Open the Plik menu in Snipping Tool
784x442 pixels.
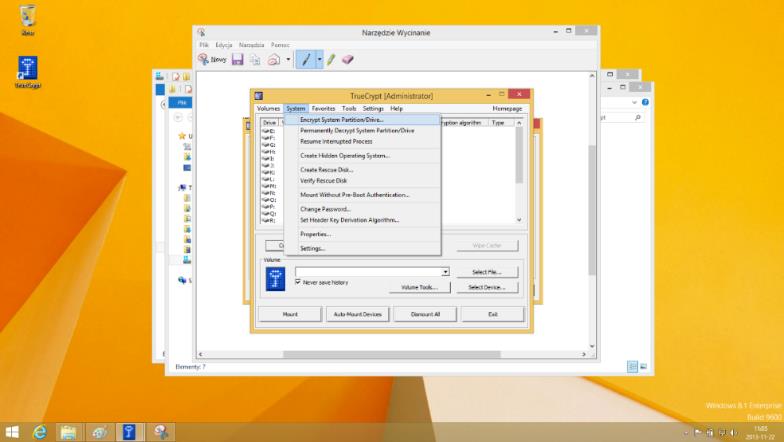pos(204,45)
